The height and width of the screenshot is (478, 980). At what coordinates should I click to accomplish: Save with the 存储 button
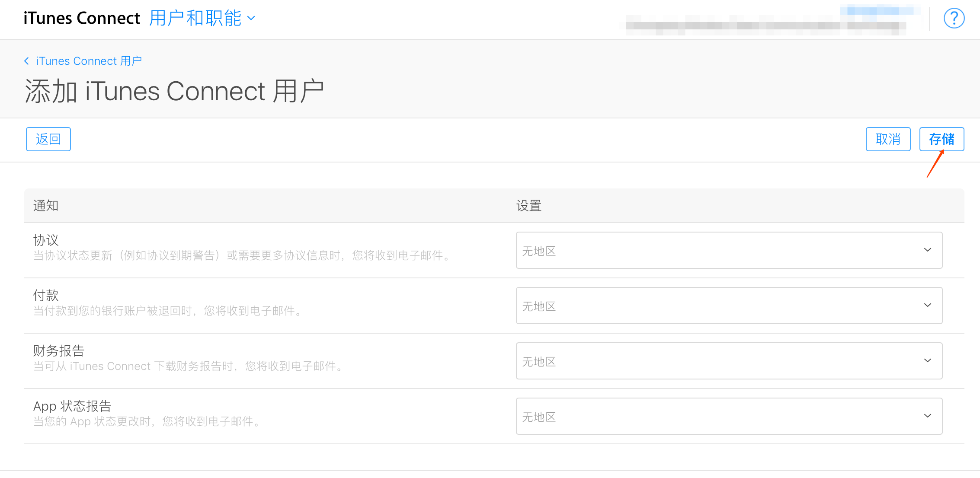click(941, 139)
